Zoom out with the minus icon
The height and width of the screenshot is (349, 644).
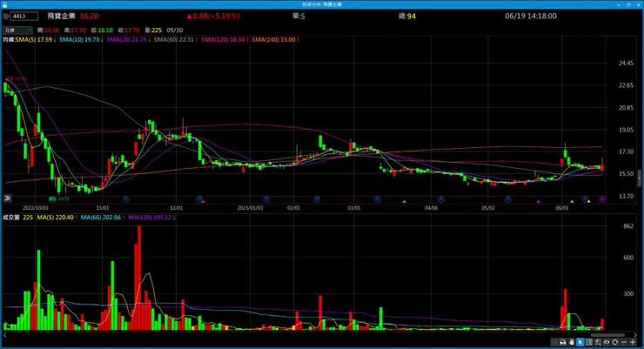(624, 342)
